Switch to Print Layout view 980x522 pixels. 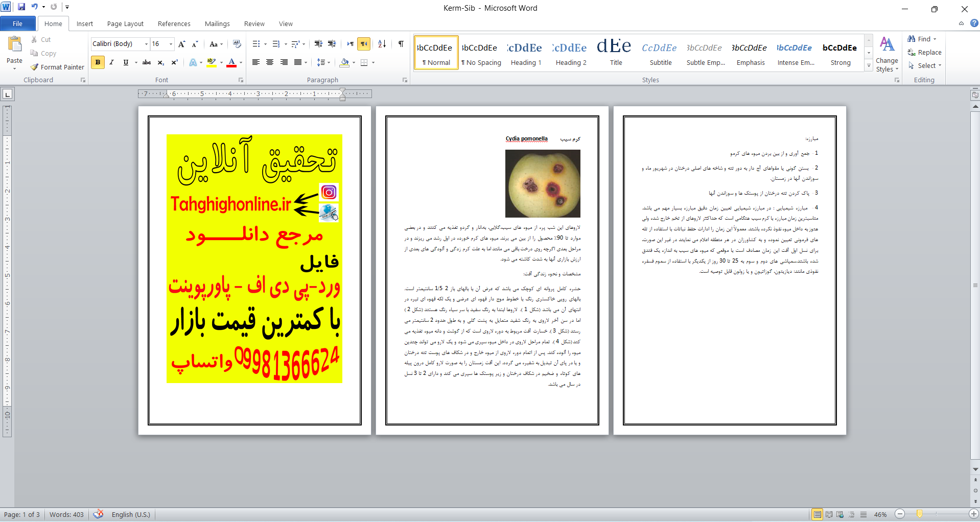818,514
